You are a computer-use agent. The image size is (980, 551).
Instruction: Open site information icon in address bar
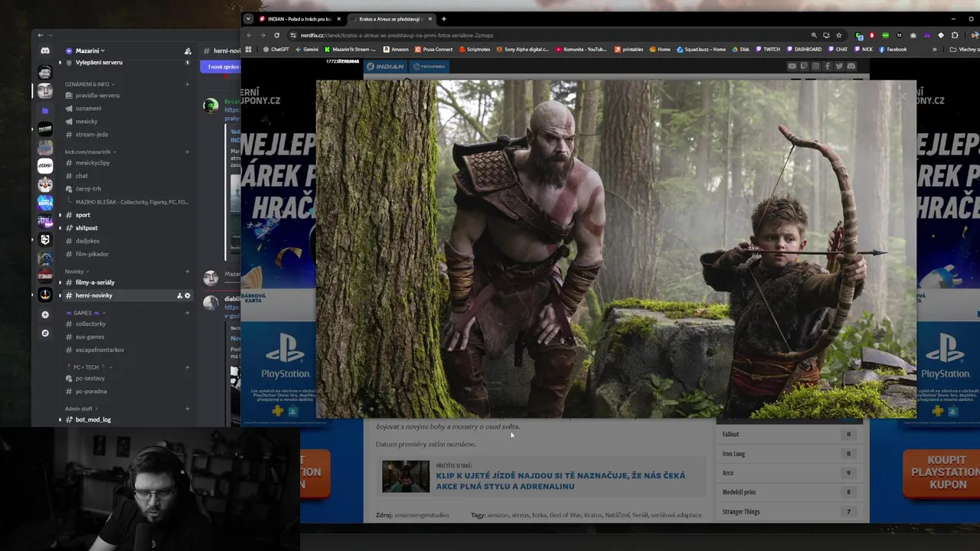(292, 35)
